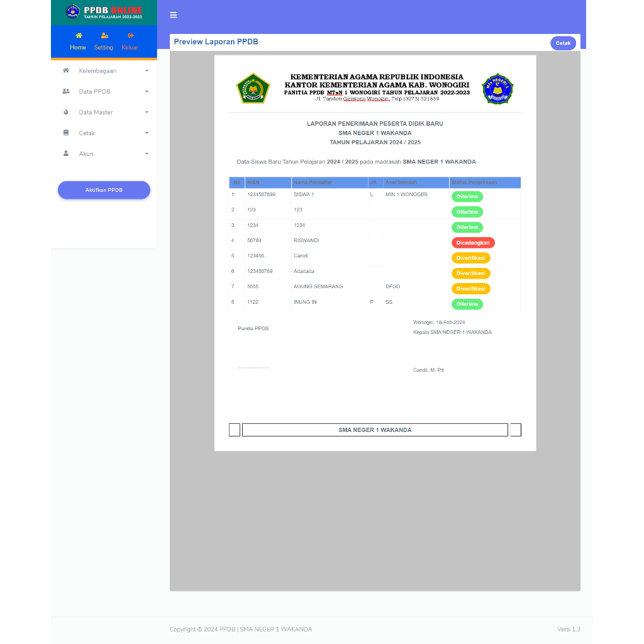Expand the Data PPDB menu arrow
Screen dimensions: 644x644
pyautogui.click(x=147, y=92)
